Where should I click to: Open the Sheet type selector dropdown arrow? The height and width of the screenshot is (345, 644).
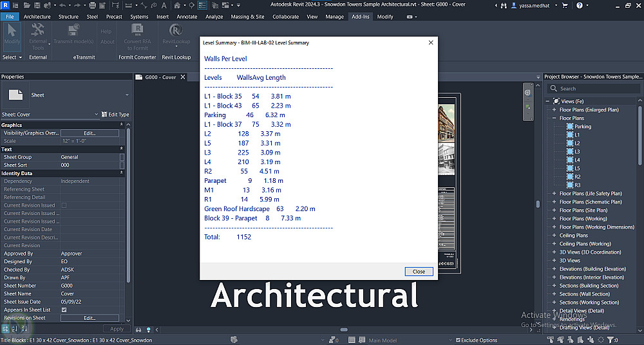click(x=127, y=95)
